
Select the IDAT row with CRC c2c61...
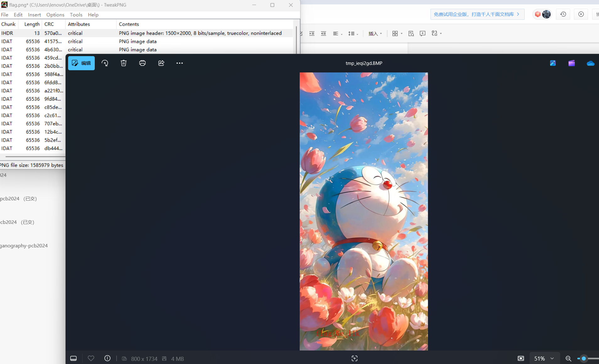tap(33, 115)
